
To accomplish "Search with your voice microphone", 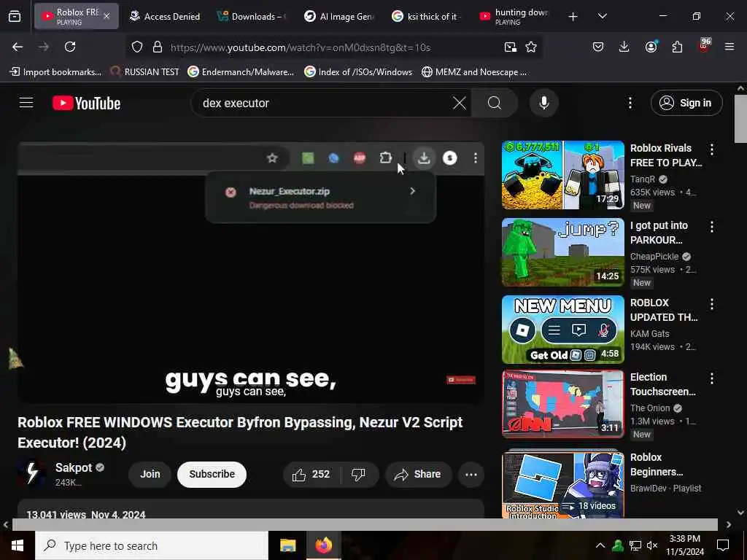I will pos(544,103).
